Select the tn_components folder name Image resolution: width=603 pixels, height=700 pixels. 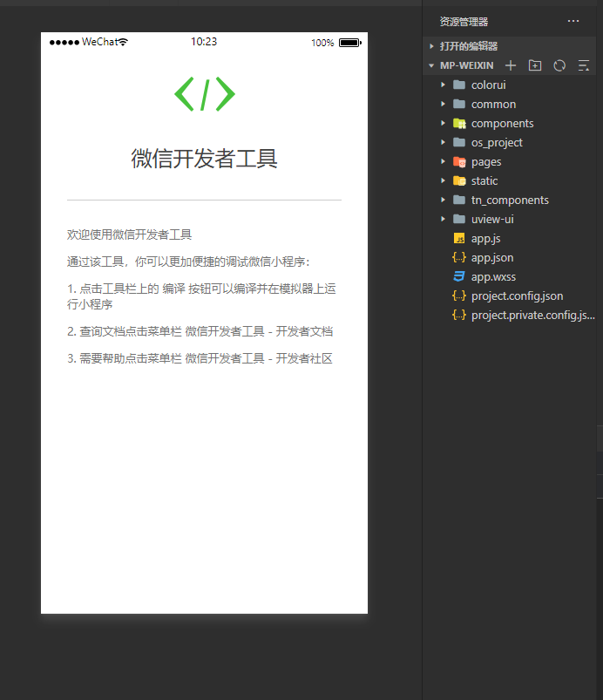click(x=510, y=200)
